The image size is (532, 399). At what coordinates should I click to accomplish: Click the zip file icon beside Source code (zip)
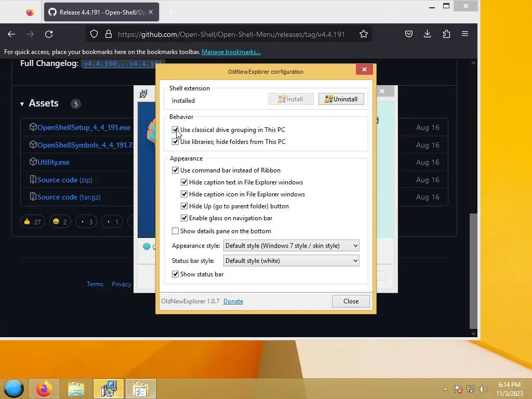coord(33,179)
